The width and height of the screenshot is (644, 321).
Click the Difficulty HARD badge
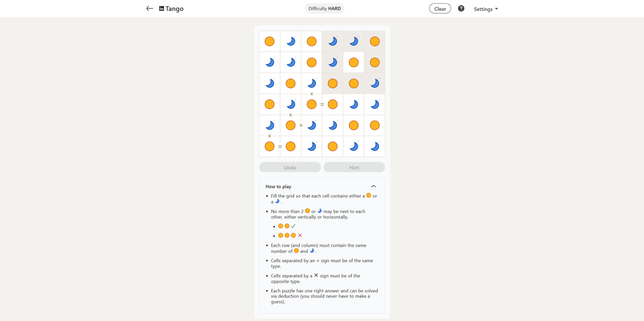pos(324,8)
